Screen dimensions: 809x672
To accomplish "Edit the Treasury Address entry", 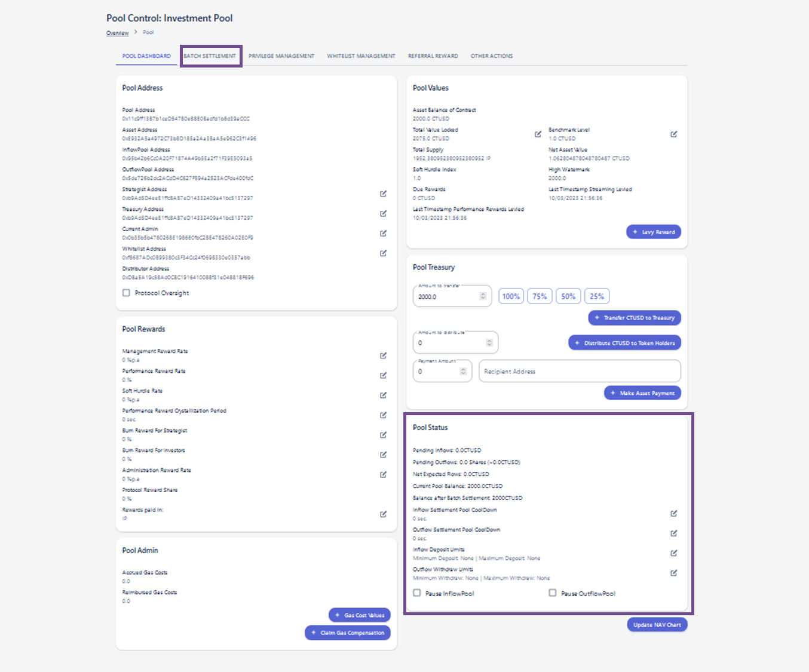I will point(383,213).
